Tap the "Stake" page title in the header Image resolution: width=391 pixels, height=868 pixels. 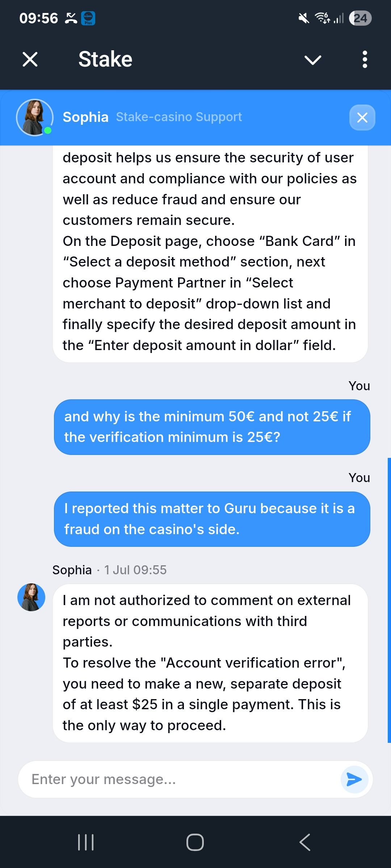coord(105,59)
